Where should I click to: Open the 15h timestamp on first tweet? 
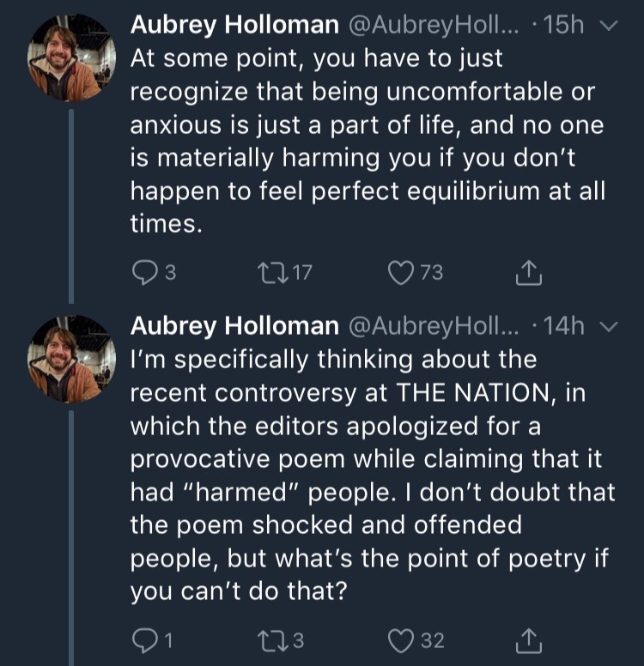pos(564,26)
